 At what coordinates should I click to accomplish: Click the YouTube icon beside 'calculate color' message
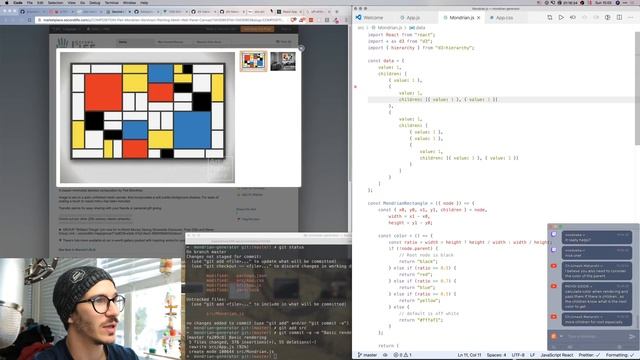554,286
